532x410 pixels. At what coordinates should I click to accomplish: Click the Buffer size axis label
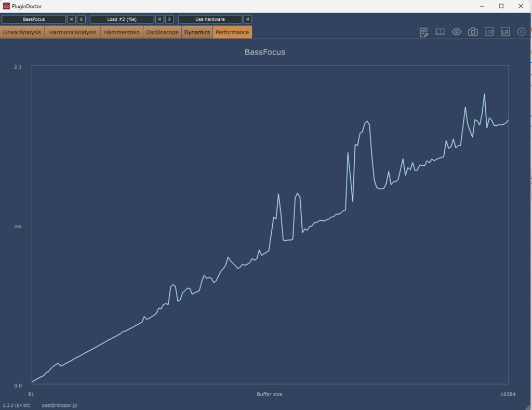270,394
